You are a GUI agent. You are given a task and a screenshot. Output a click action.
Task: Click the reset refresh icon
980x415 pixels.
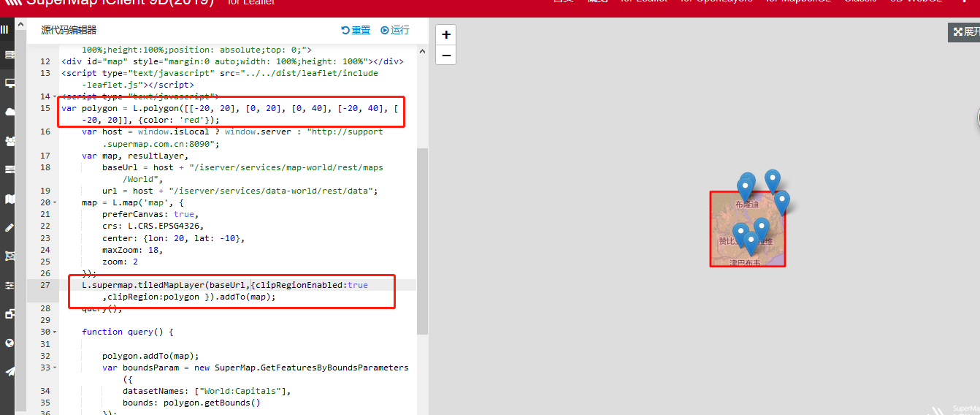(x=345, y=30)
